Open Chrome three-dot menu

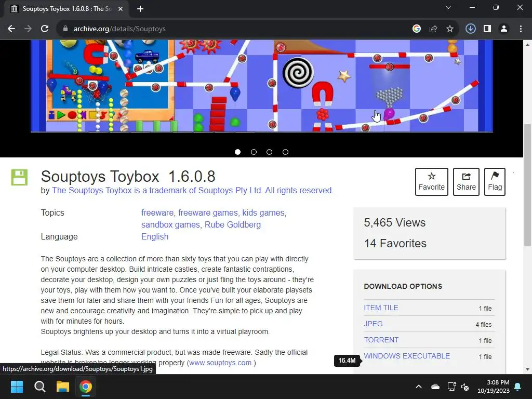pyautogui.click(x=521, y=29)
